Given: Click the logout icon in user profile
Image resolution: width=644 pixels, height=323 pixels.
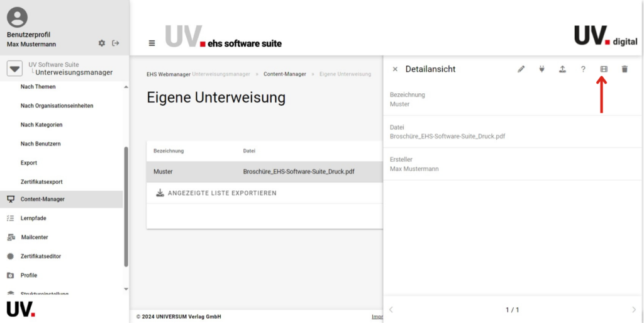Looking at the screenshot, I should point(116,43).
